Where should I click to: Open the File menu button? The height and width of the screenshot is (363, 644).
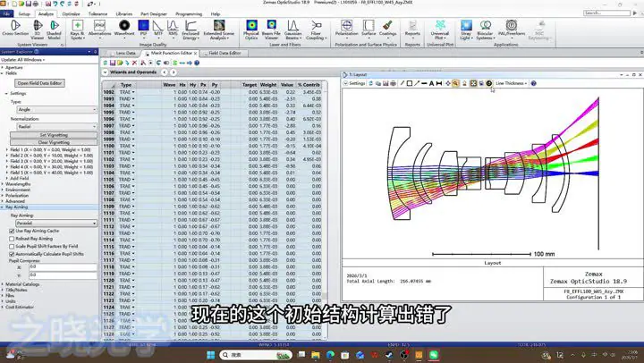click(7, 13)
